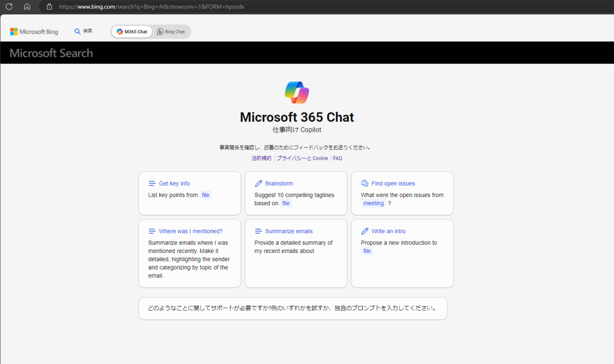Viewport: 614px width, 364px height.
Task: Click the Brainstorm pencil icon
Action: (258, 184)
